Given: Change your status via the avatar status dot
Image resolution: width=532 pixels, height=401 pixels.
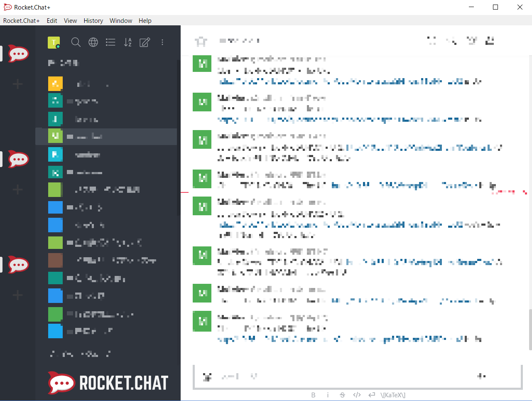Looking at the screenshot, I should click(x=57, y=46).
